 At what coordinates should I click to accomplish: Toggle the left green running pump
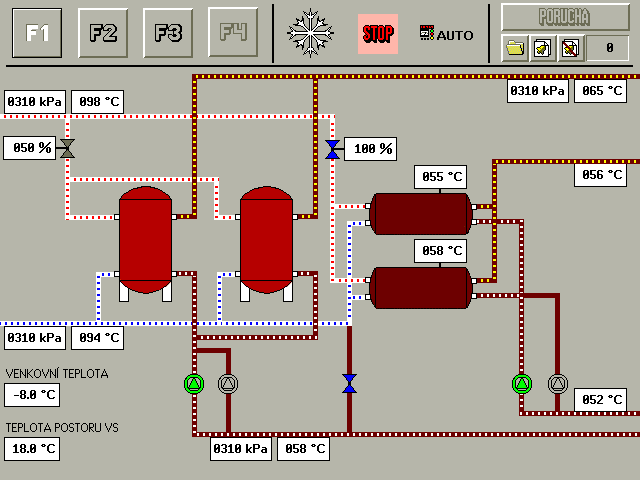(193, 383)
